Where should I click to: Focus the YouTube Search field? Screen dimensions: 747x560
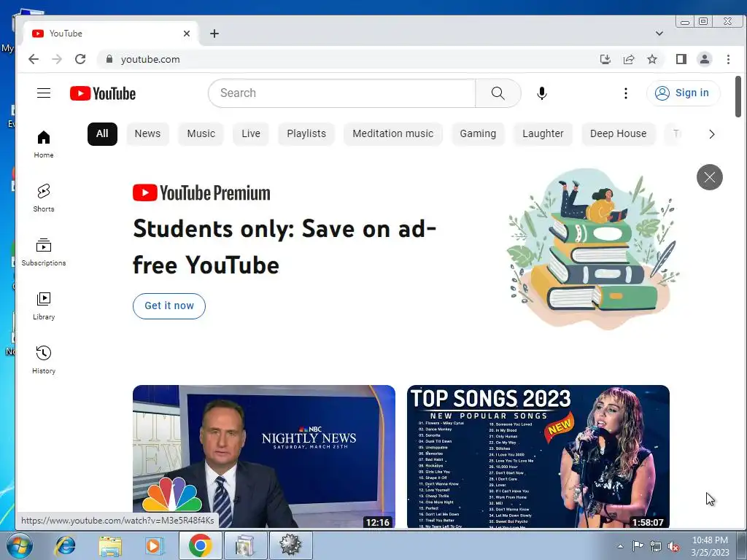pos(342,93)
